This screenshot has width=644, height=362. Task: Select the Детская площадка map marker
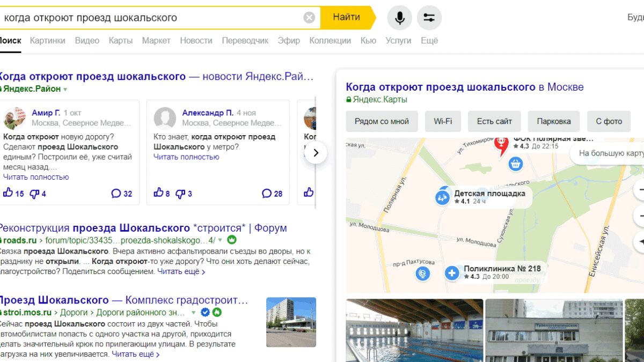click(x=442, y=198)
